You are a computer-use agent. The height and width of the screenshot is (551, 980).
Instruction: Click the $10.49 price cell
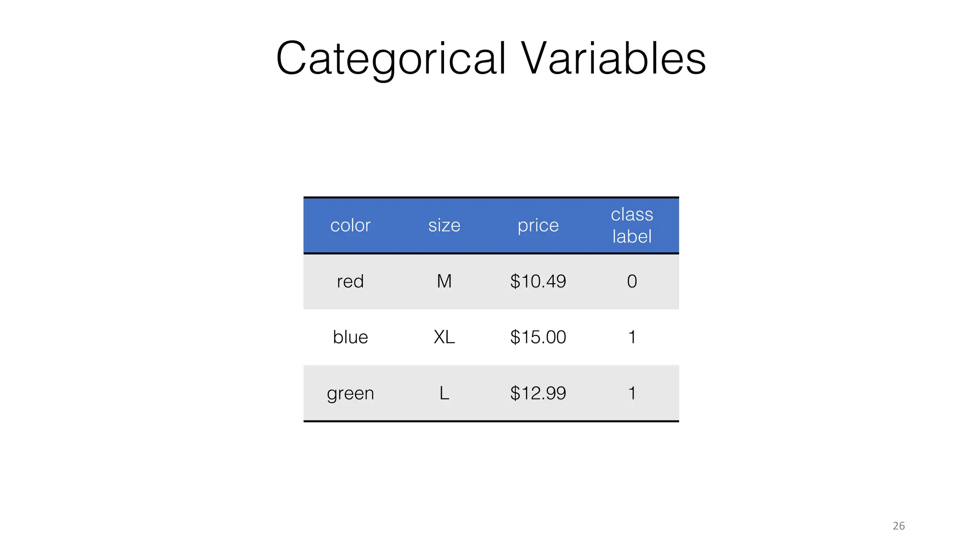tap(538, 281)
